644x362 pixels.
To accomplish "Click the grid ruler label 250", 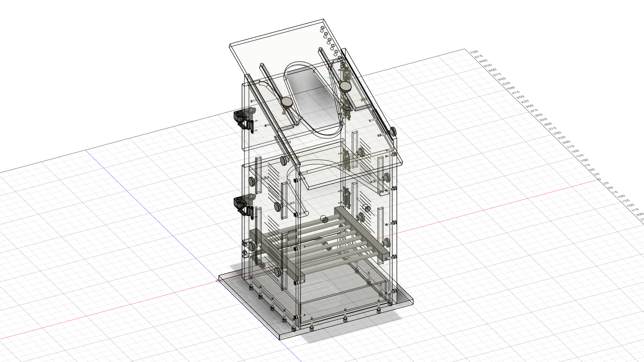I will click(x=557, y=133).
